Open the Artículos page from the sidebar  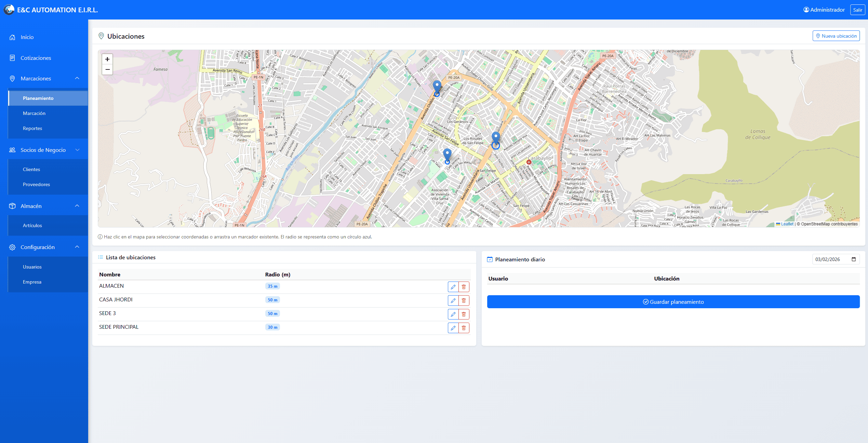click(x=32, y=225)
